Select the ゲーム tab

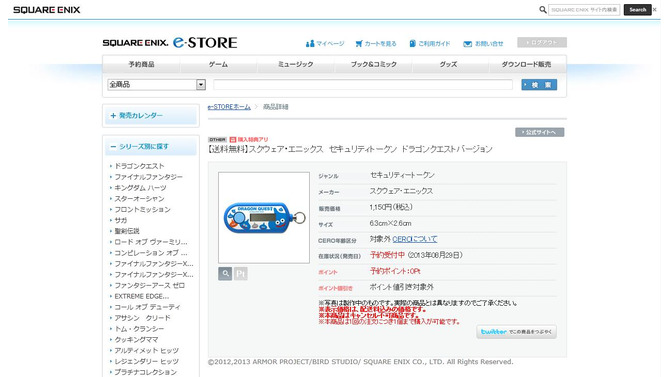point(218,64)
